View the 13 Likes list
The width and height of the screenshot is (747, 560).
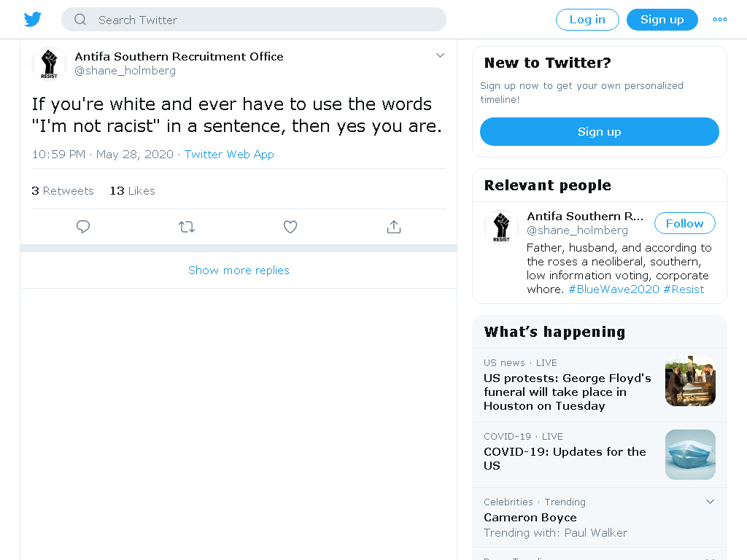133,190
